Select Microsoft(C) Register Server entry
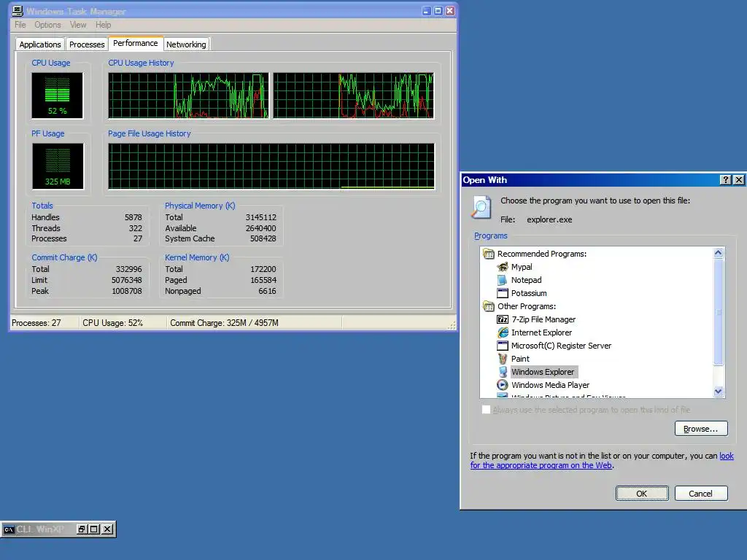Screen dimensions: 747x560 [x=561, y=345]
